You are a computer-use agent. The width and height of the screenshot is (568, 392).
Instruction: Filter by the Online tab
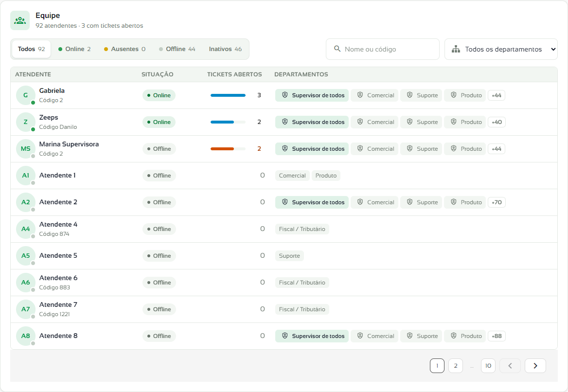coord(74,49)
